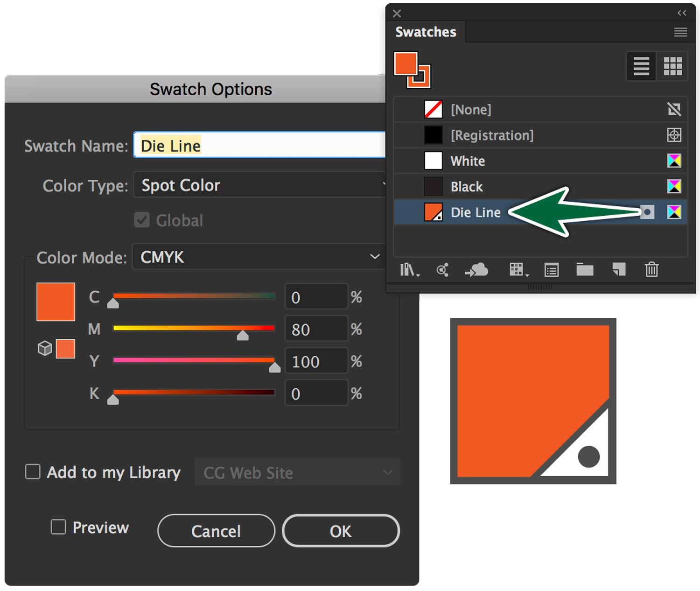Click the Die Line swatch color thumbnail
This screenshot has height=591, width=700.
click(x=433, y=212)
